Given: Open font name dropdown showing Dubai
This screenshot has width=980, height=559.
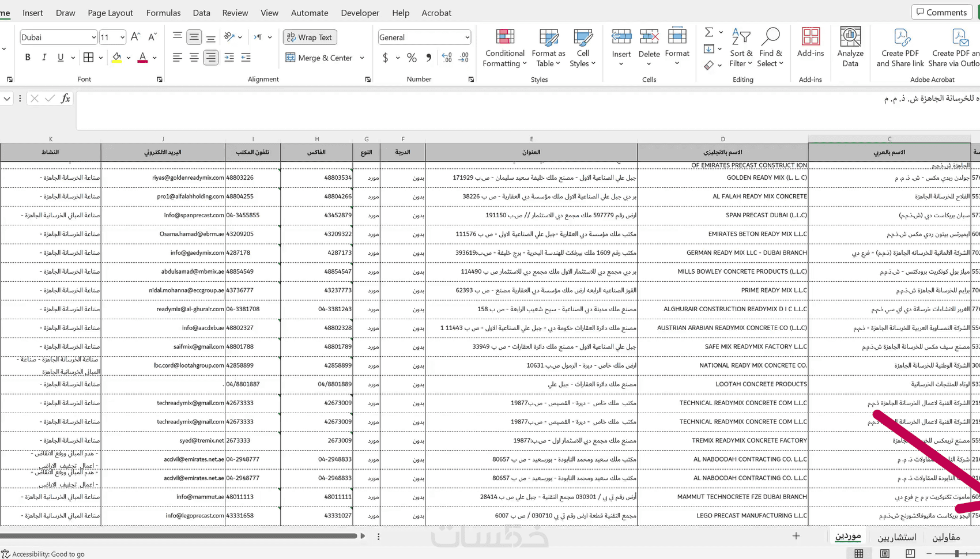Looking at the screenshot, I should (x=93, y=37).
